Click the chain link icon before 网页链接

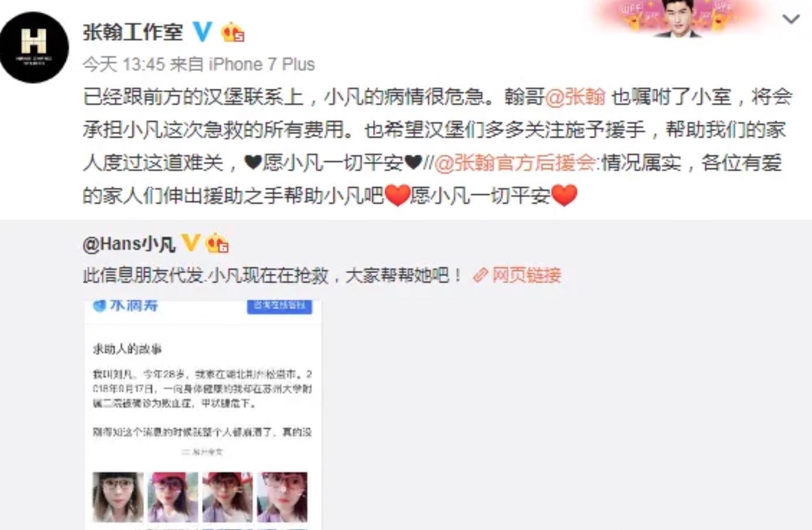click(x=481, y=275)
